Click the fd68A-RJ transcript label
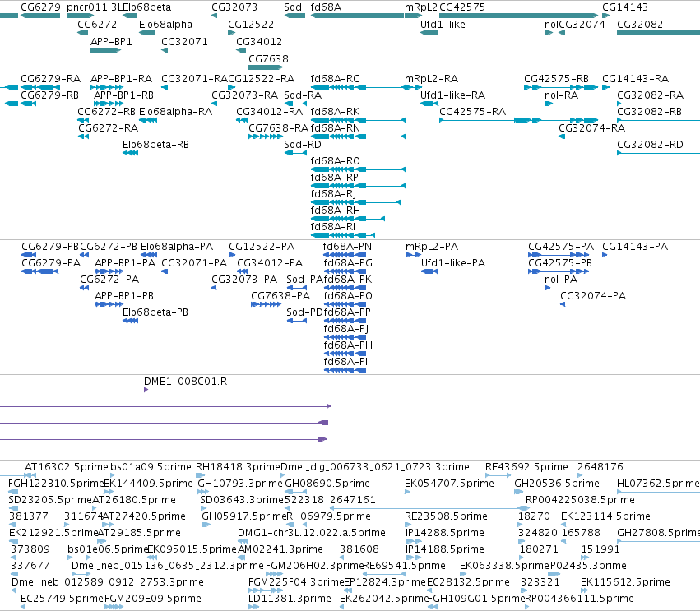Viewport: 700px width, 611px height. [333, 194]
